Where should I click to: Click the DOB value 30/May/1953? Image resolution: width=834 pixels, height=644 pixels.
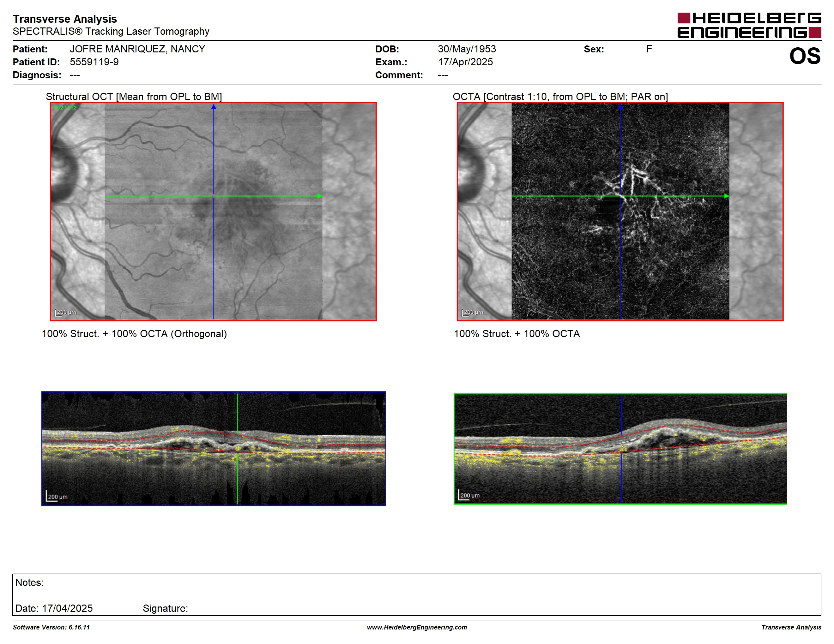(467, 49)
